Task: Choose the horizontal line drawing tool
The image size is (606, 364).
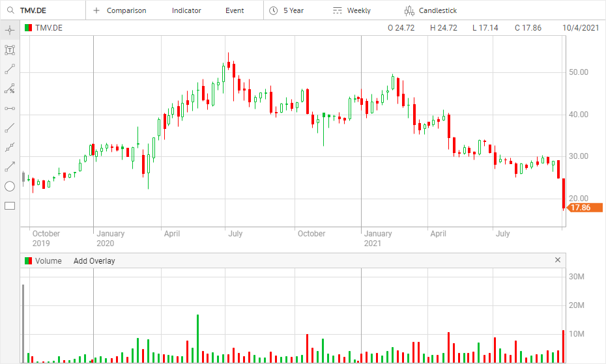Action: (10, 108)
